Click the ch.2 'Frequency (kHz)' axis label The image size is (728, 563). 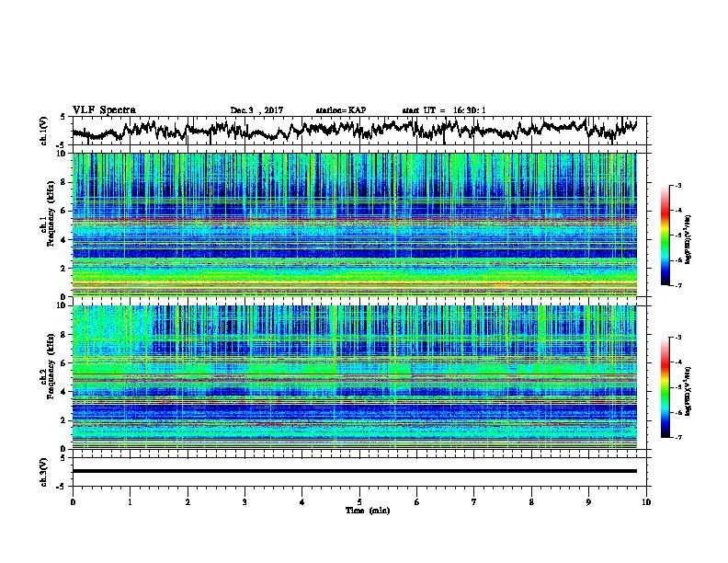51,366
